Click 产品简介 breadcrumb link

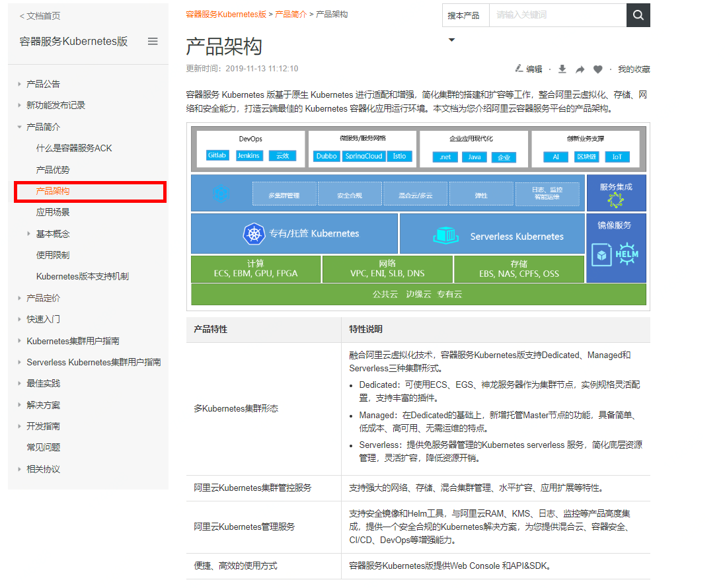(x=291, y=15)
